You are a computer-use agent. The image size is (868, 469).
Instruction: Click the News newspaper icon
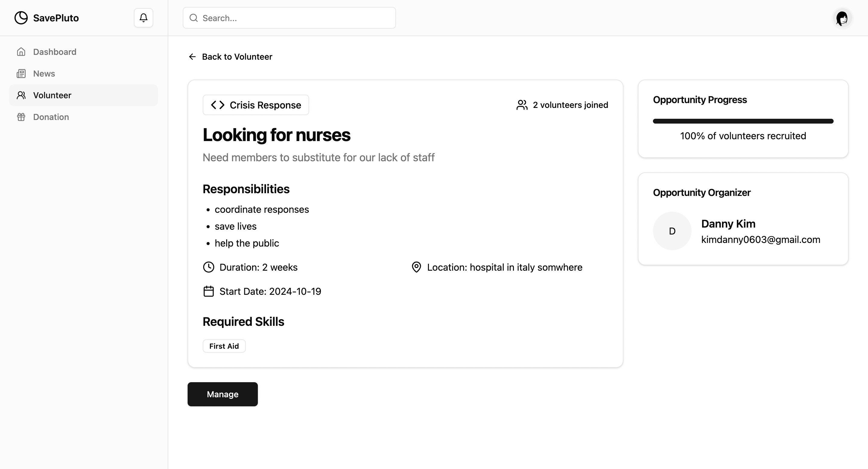click(21, 74)
